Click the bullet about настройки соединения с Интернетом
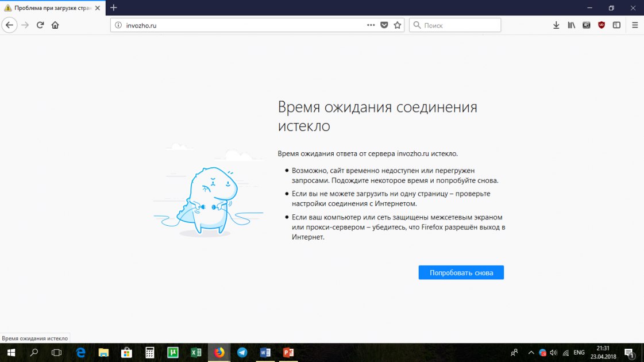The height and width of the screenshot is (362, 644). click(x=391, y=198)
